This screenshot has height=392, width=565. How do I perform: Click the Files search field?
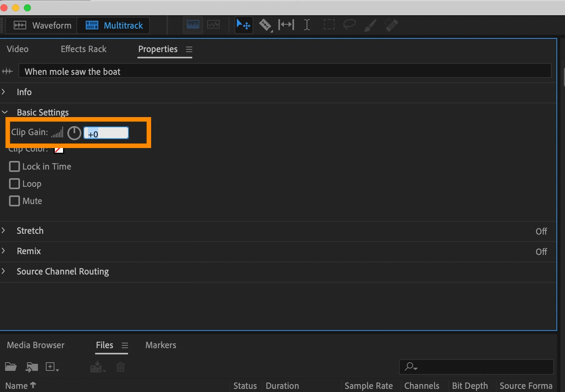(476, 367)
